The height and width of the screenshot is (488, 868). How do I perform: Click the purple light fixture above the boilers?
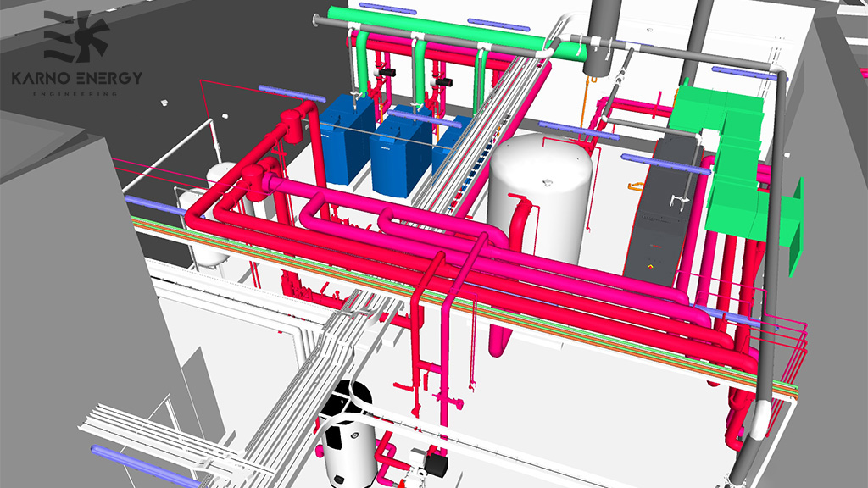[x=292, y=93]
